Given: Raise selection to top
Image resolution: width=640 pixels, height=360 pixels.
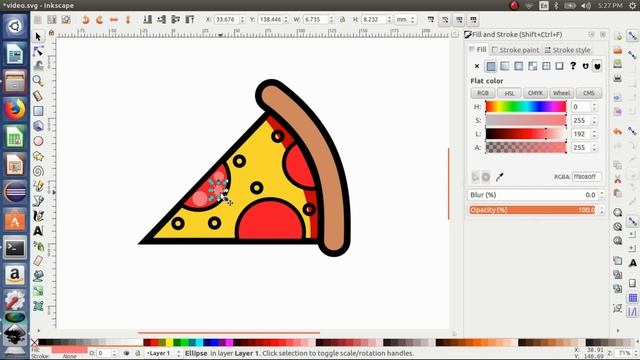Looking at the screenshot, I should click(x=190, y=20).
